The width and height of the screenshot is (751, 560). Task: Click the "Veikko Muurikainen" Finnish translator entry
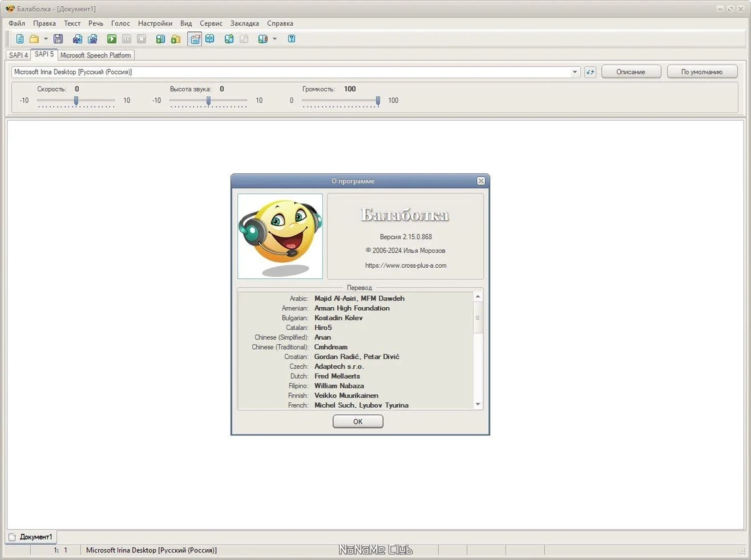point(346,395)
